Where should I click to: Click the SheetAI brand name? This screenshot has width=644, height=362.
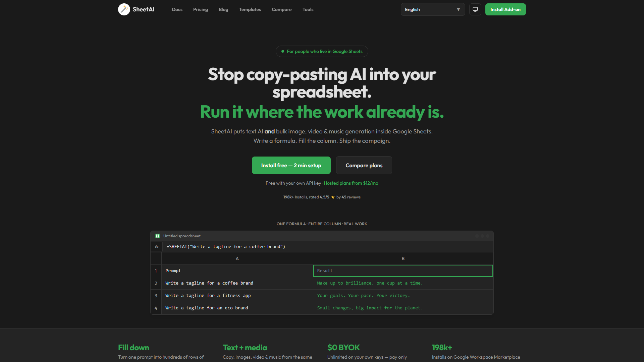pyautogui.click(x=144, y=9)
